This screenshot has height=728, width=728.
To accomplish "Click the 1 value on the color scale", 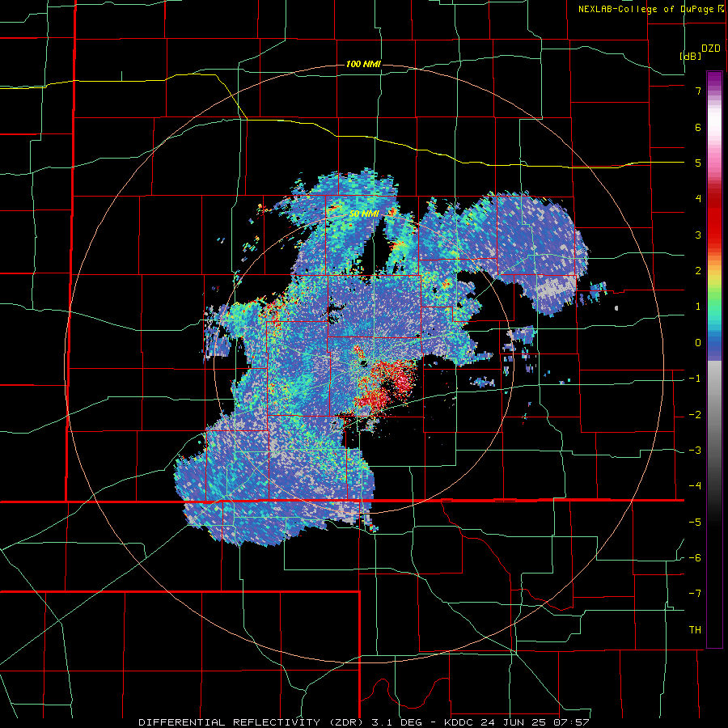I will click(698, 307).
